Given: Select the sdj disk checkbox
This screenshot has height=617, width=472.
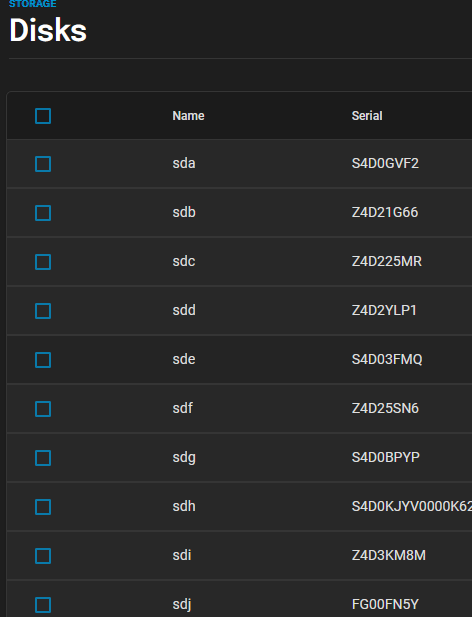Looking at the screenshot, I should tap(43, 605).
